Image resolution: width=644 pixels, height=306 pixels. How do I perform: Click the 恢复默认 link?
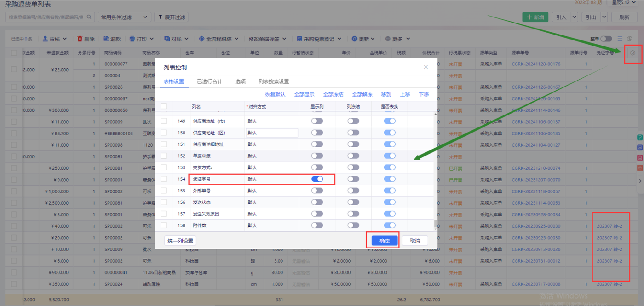click(x=275, y=94)
